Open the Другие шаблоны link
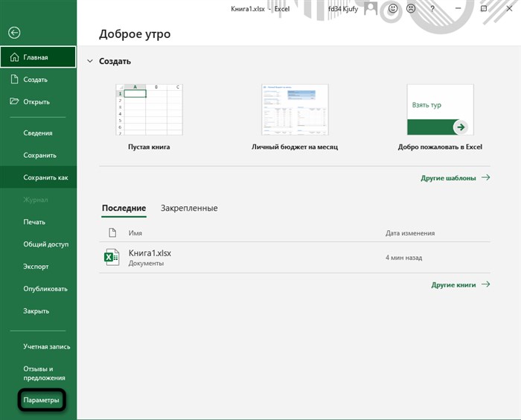This screenshot has width=521, height=420. (x=456, y=177)
